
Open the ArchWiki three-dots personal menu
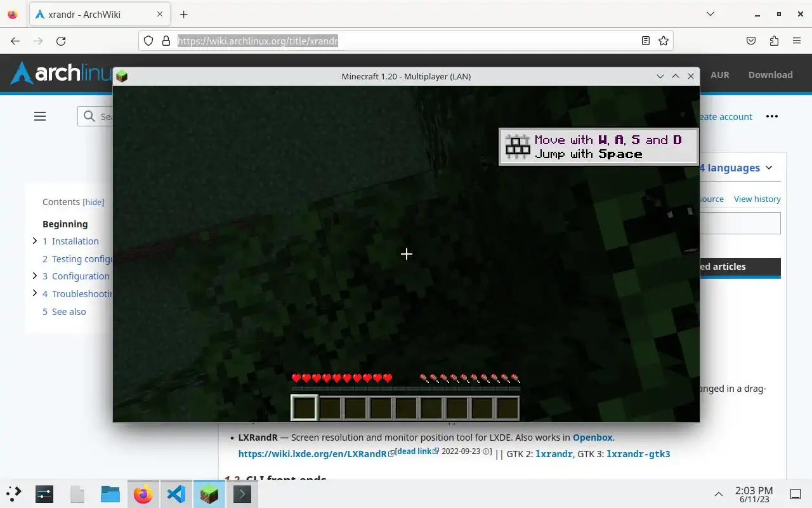pyautogui.click(x=772, y=116)
